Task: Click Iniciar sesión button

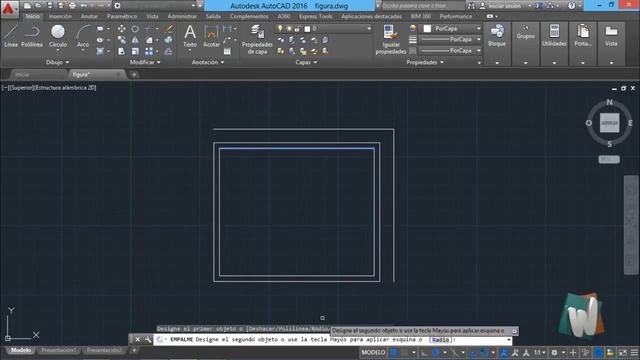Action: [504, 6]
